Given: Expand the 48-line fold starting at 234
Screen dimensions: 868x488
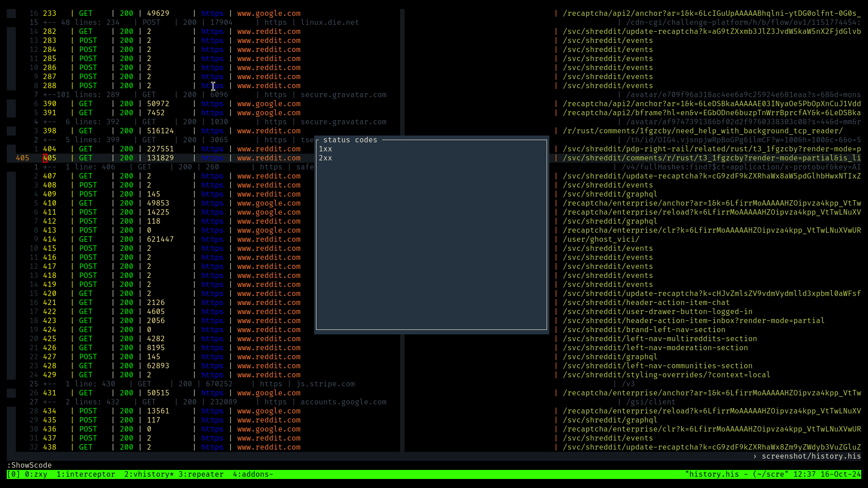Looking at the screenshot, I should click(x=81, y=22).
